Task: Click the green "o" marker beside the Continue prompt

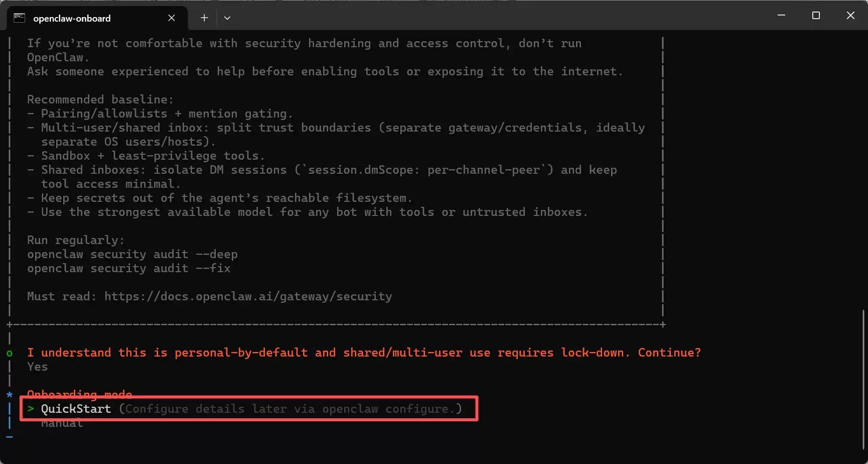Action: click(10, 353)
